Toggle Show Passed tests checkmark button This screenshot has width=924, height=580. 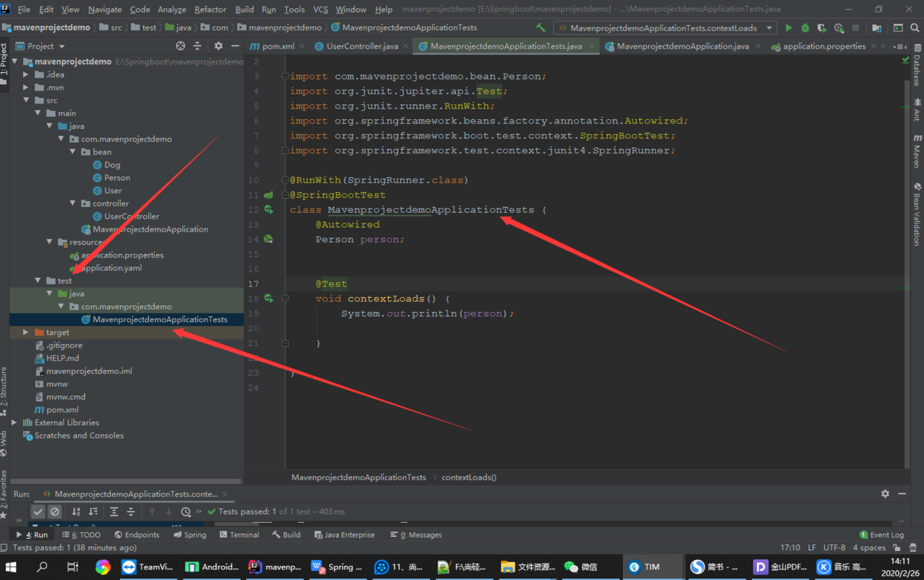point(38,512)
